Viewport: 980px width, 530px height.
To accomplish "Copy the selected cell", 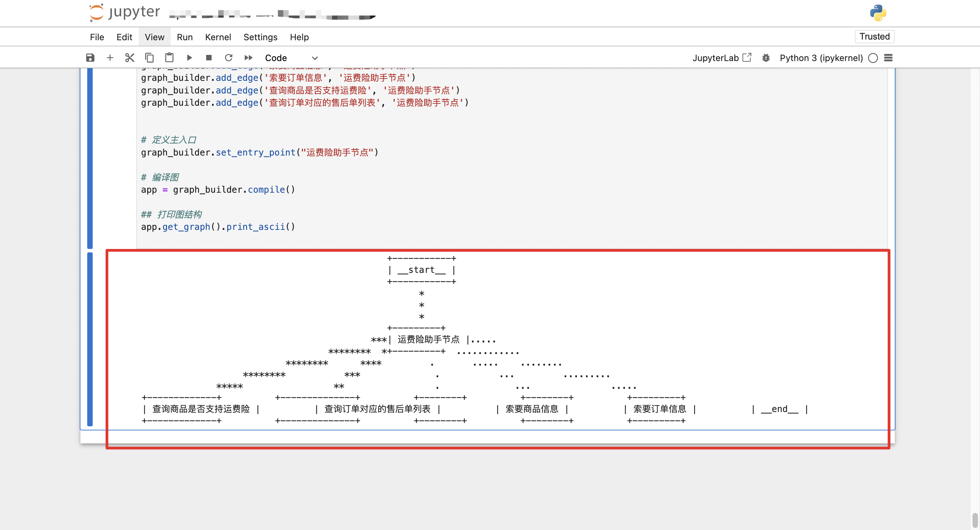I will [150, 58].
